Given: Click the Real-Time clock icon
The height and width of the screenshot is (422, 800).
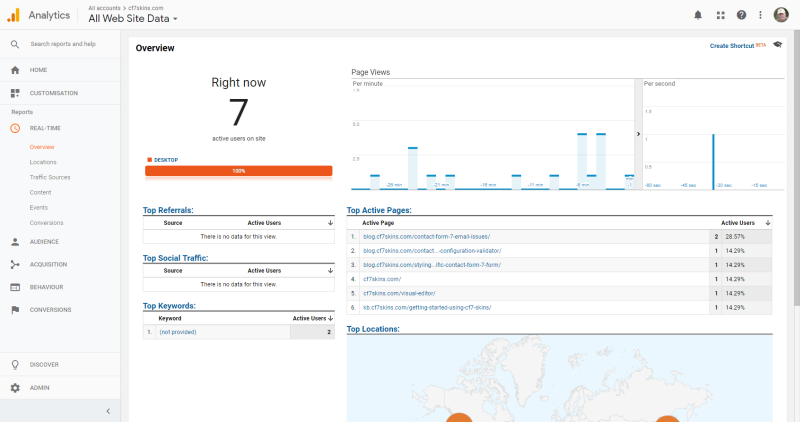Looking at the screenshot, I should click(x=15, y=128).
